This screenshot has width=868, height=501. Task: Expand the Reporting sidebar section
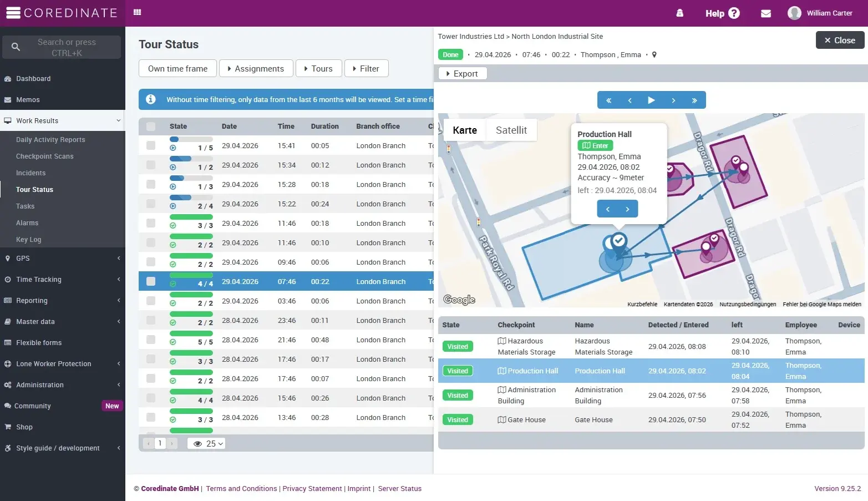(x=118, y=301)
